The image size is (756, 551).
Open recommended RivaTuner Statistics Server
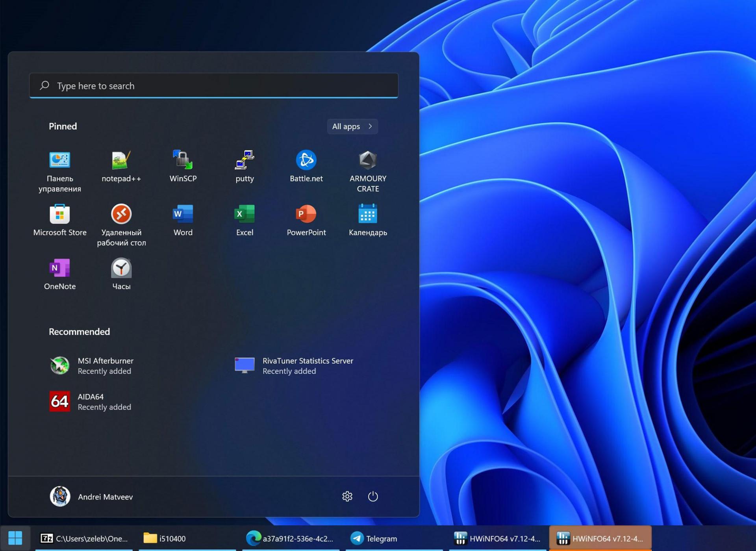[x=294, y=365]
